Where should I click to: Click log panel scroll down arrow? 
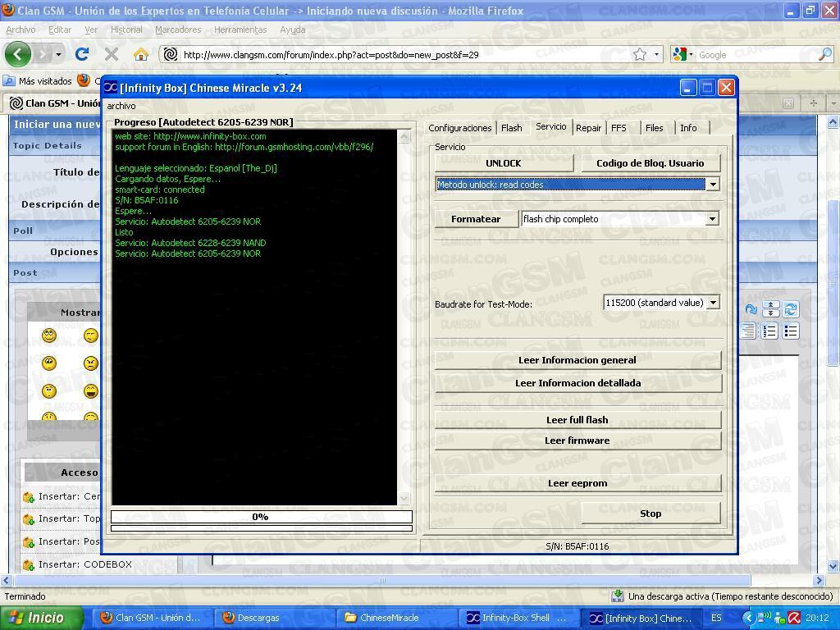404,498
